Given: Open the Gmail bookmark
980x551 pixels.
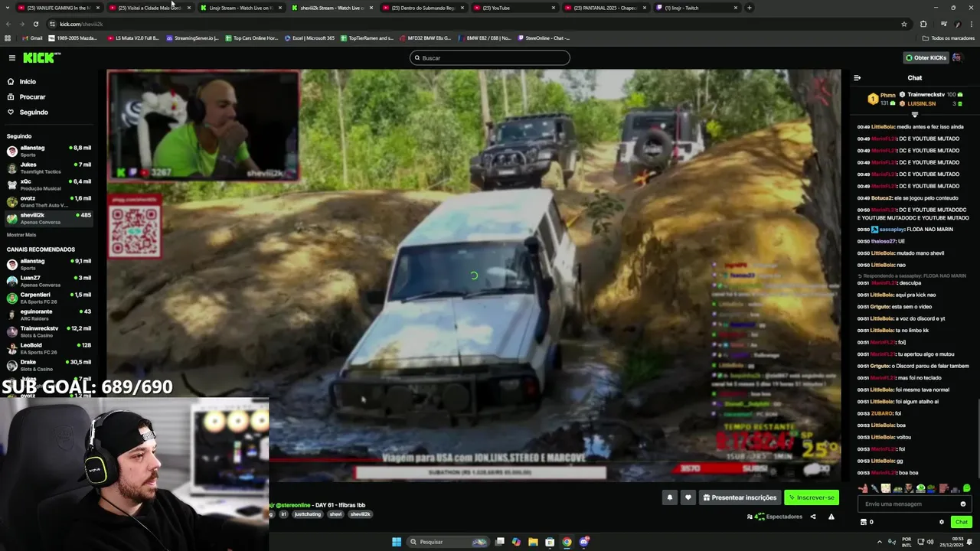Looking at the screenshot, I should click(x=32, y=37).
